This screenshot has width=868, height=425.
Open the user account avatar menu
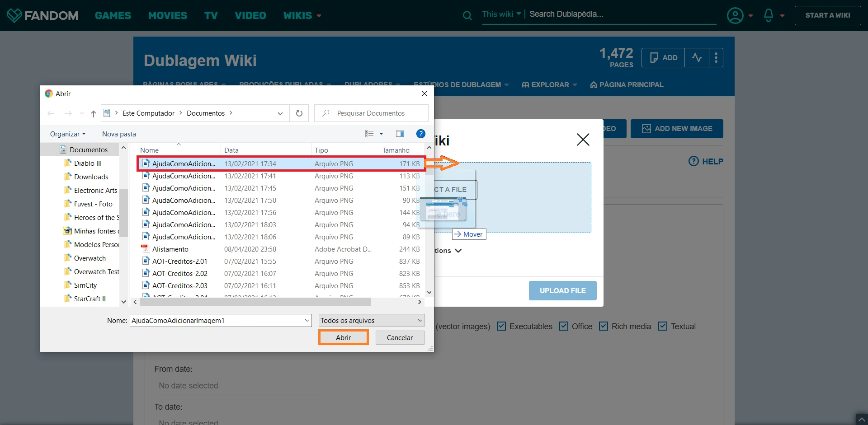(x=735, y=16)
